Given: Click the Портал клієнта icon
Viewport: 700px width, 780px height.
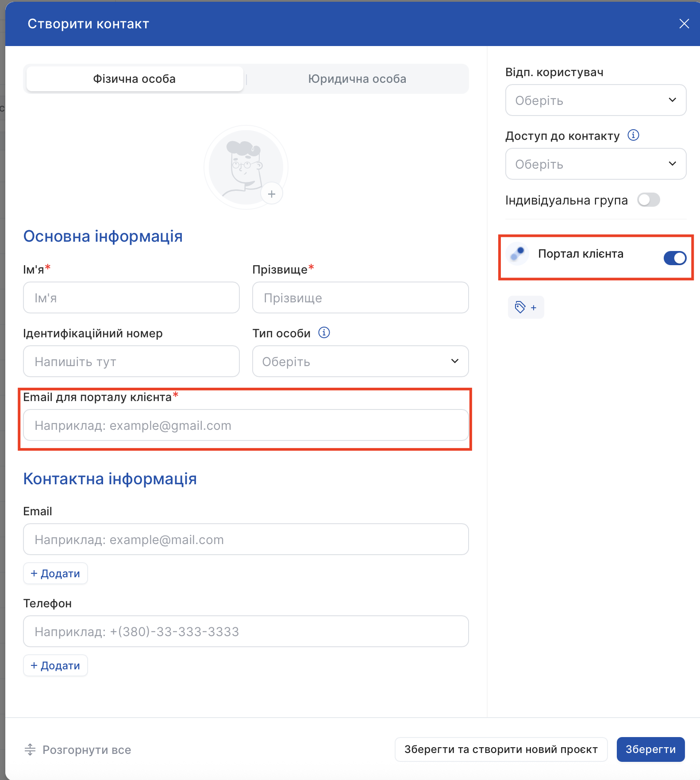Looking at the screenshot, I should coord(517,254).
